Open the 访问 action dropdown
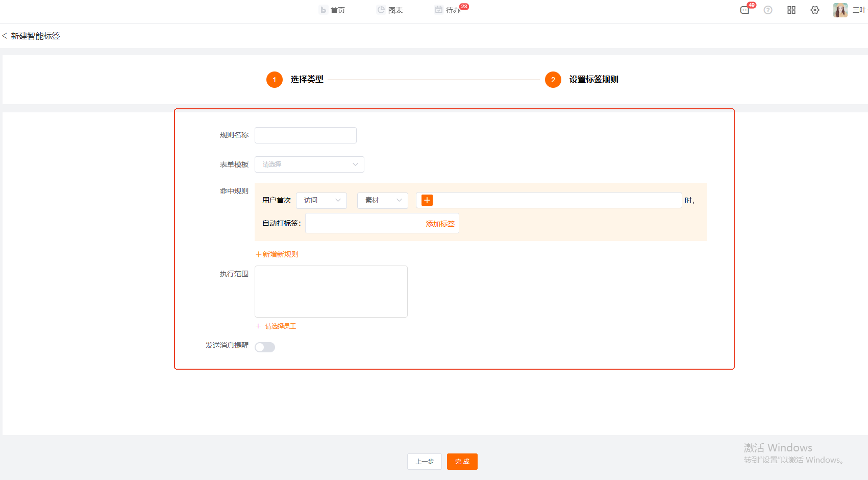This screenshot has height=480, width=868. 321,200
